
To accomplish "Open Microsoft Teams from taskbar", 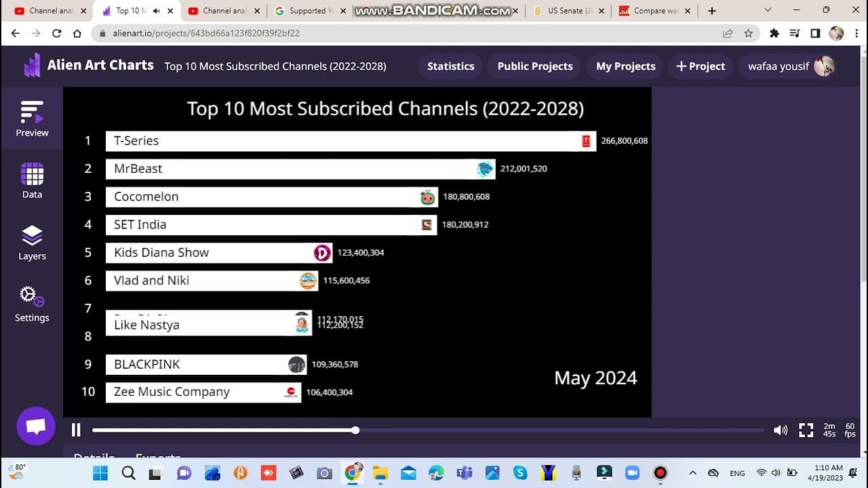I will [x=465, y=472].
